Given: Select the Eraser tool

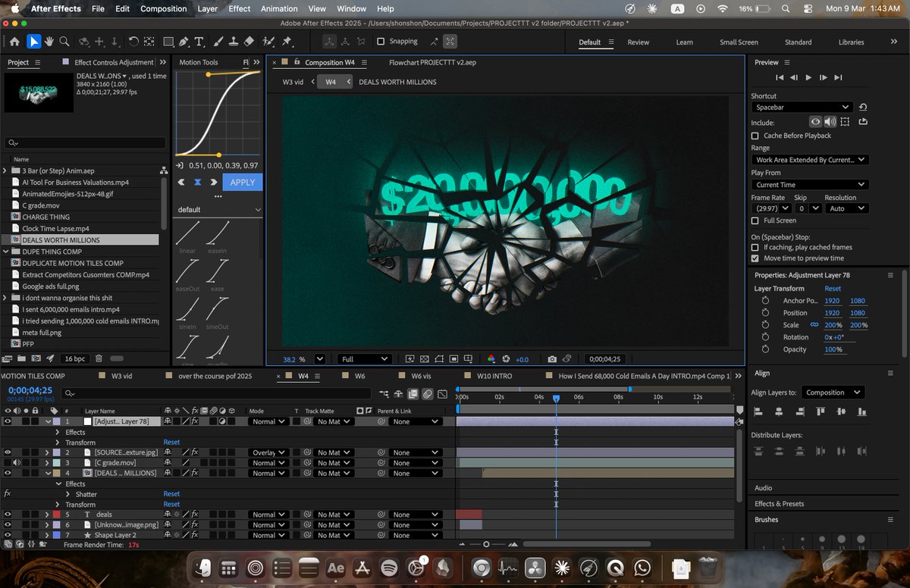Looking at the screenshot, I should (x=249, y=42).
